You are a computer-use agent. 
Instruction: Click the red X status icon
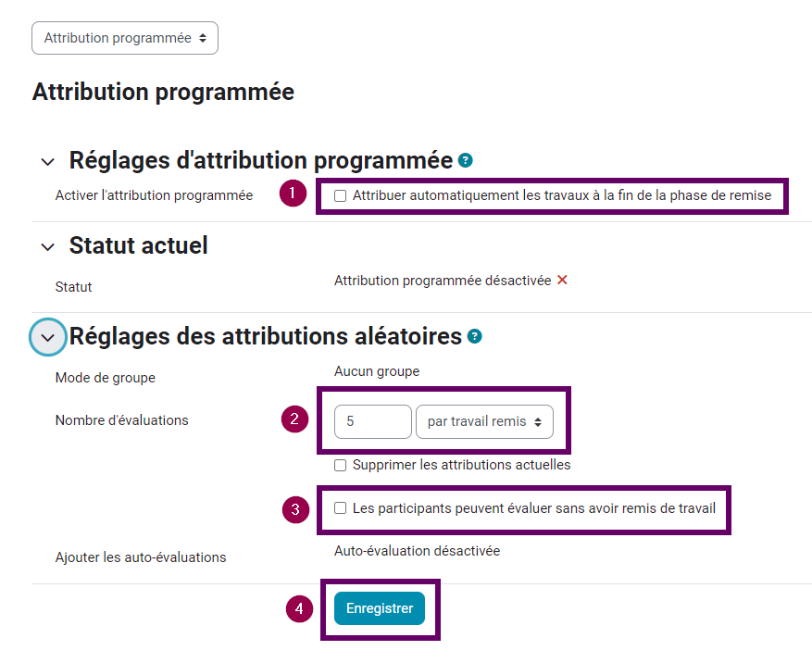[x=562, y=281]
